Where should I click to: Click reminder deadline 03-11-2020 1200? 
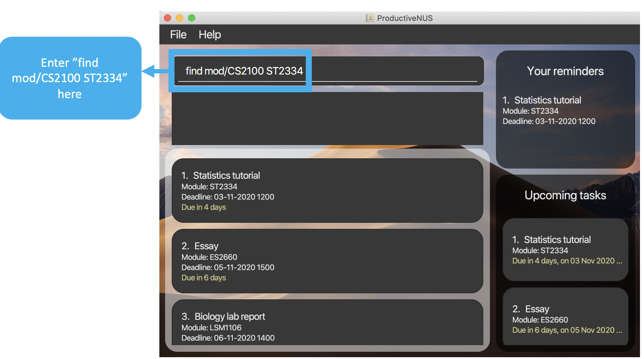point(549,121)
